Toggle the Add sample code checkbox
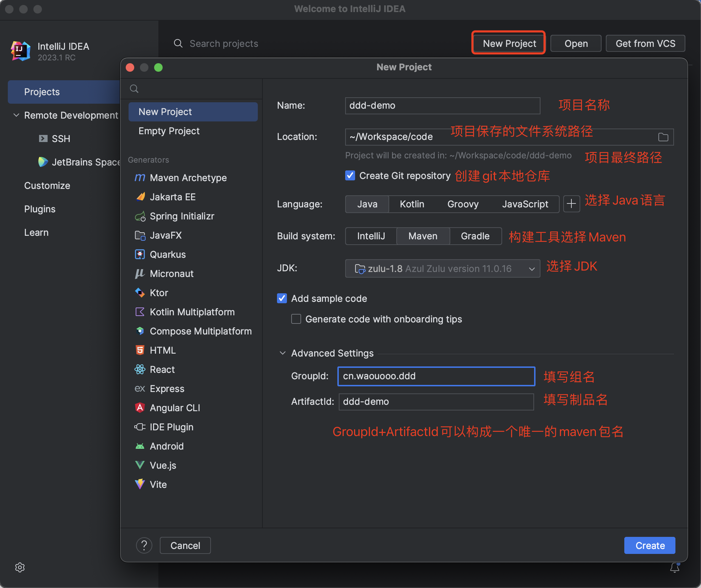 point(282,298)
